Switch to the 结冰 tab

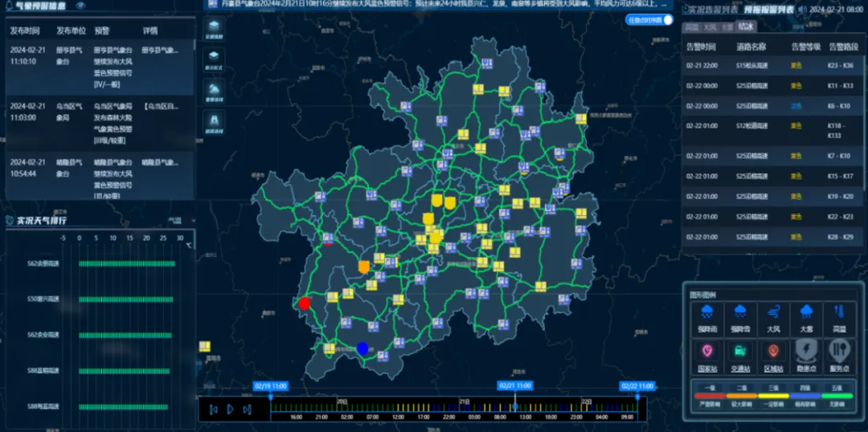click(746, 27)
